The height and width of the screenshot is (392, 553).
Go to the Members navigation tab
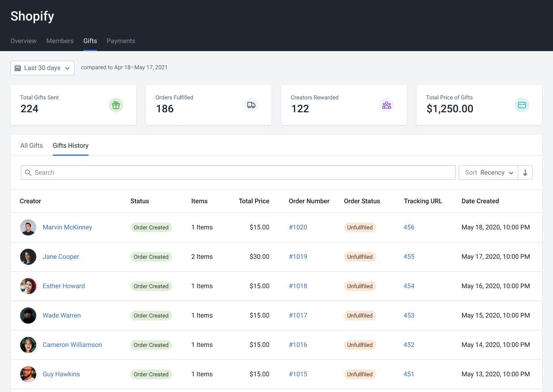[60, 41]
